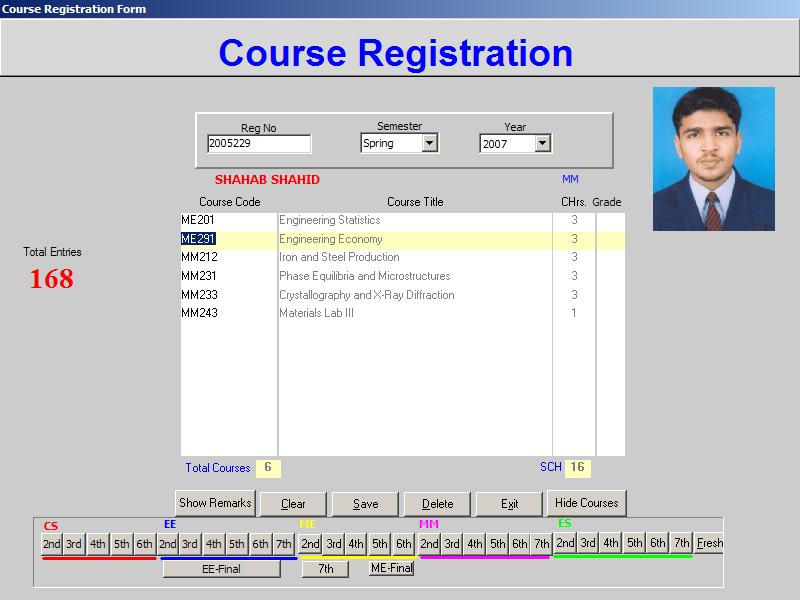
Task: Click the Exit button
Action: coord(509,504)
